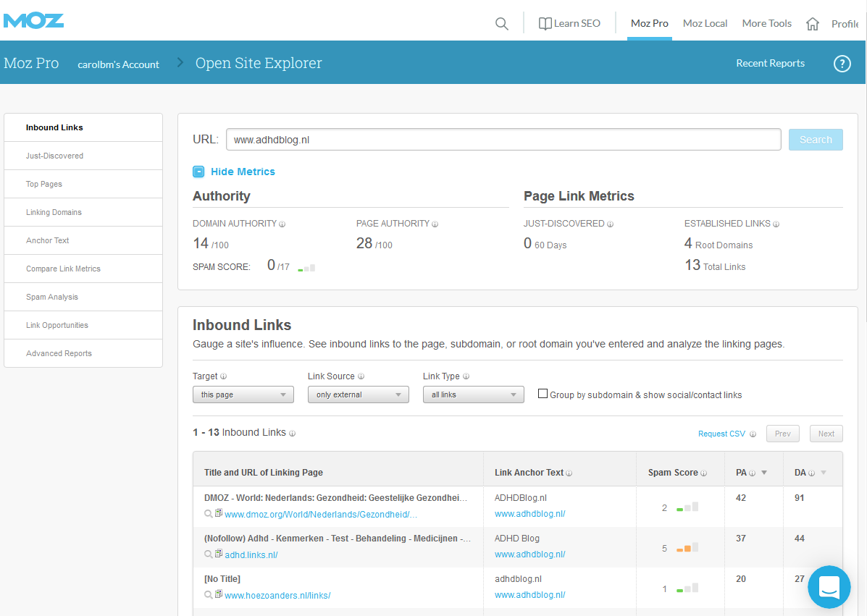The width and height of the screenshot is (867, 616).
Task: Open the Profile menu
Action: 845,24
